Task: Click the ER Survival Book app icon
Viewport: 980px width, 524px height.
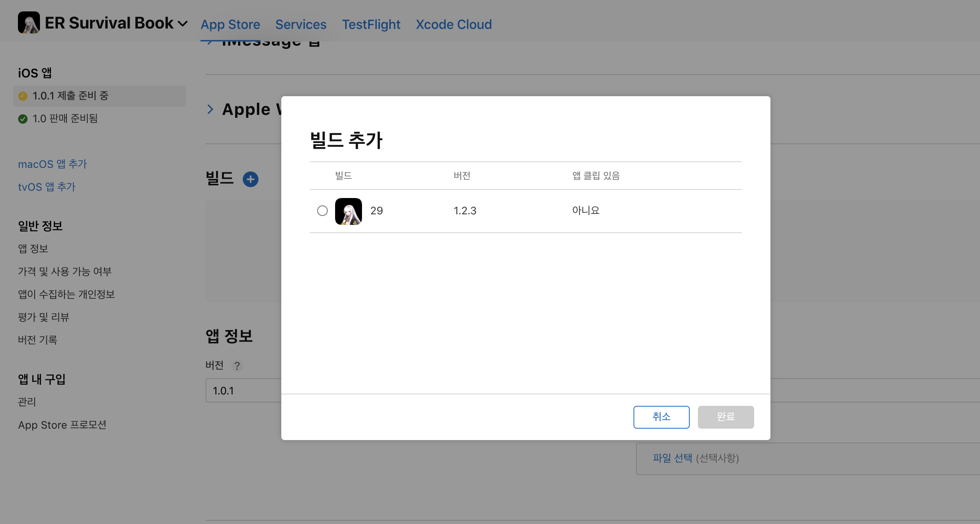Action: [x=29, y=23]
